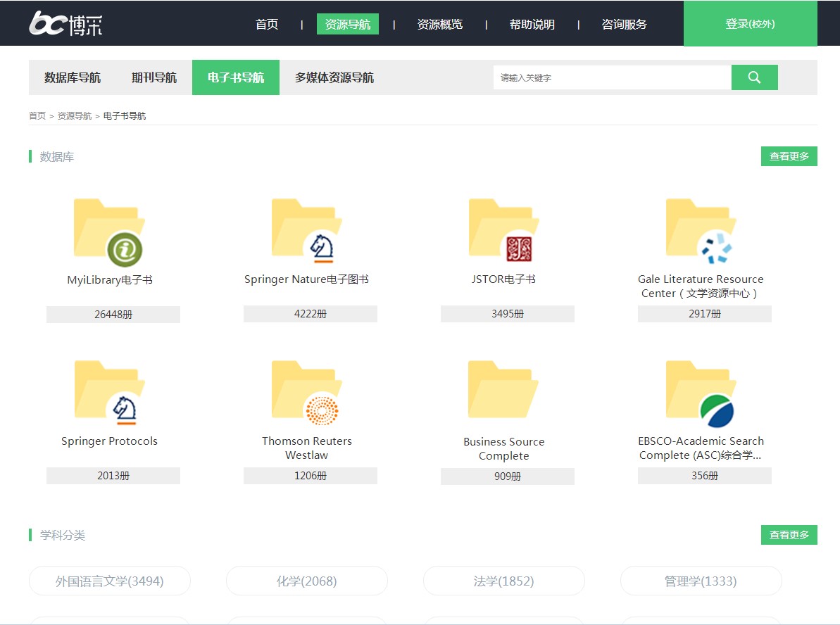Open 资源概览 in the top menu
The height and width of the screenshot is (625, 840).
[x=440, y=24]
